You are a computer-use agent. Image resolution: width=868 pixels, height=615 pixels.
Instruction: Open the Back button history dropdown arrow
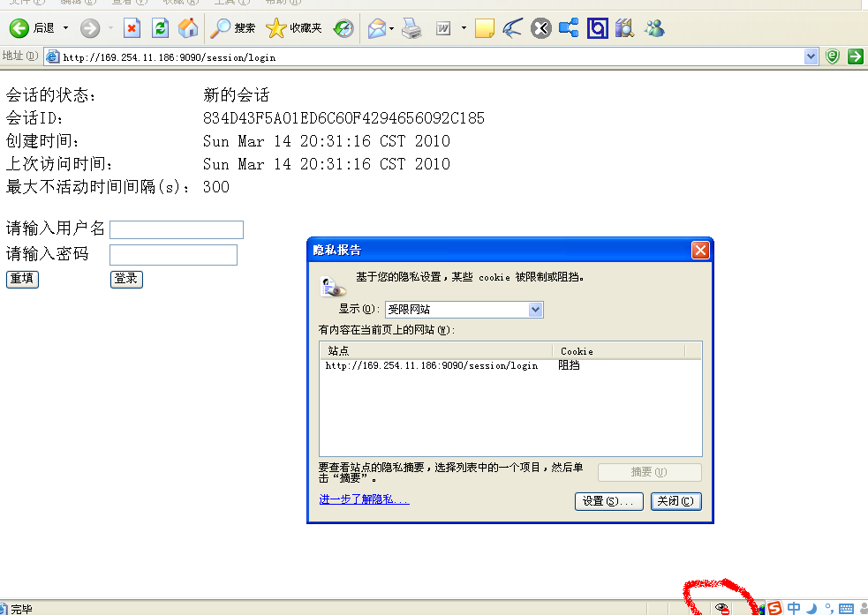(x=65, y=27)
